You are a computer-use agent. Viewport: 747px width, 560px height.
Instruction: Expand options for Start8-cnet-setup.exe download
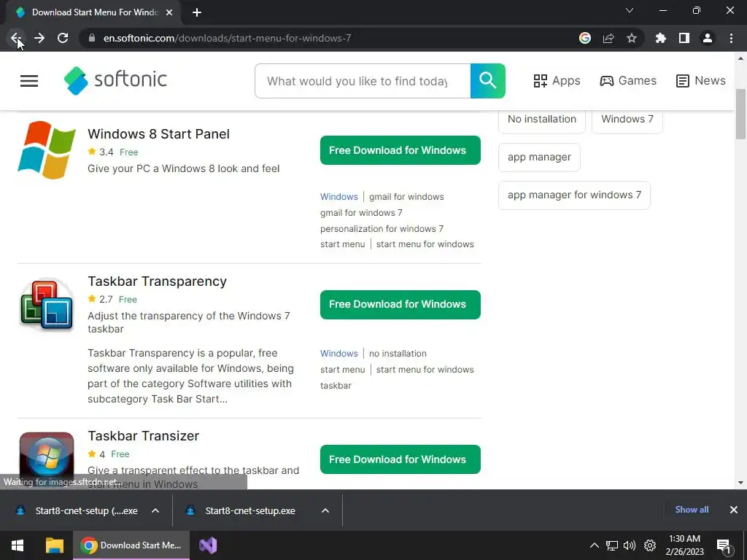[x=325, y=510]
